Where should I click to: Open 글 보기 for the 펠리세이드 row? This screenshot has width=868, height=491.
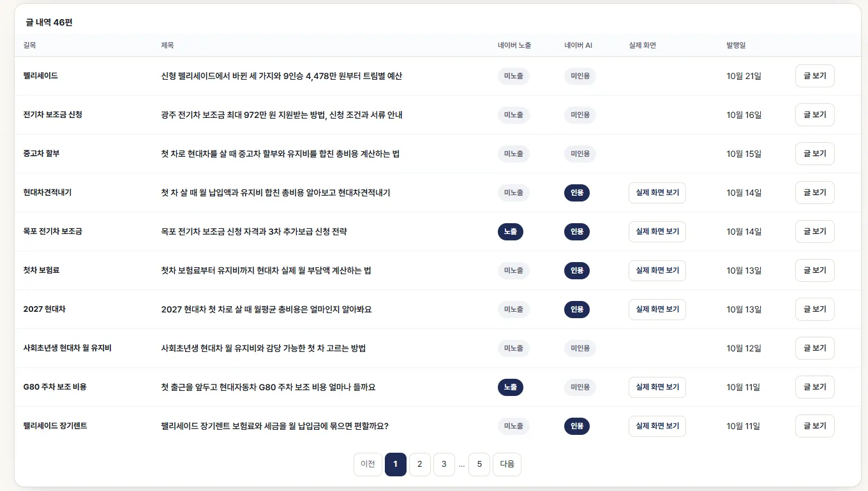[814, 76]
